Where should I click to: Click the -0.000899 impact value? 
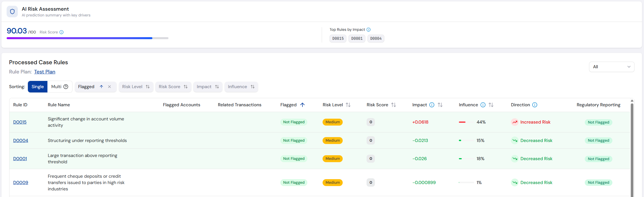point(424,183)
